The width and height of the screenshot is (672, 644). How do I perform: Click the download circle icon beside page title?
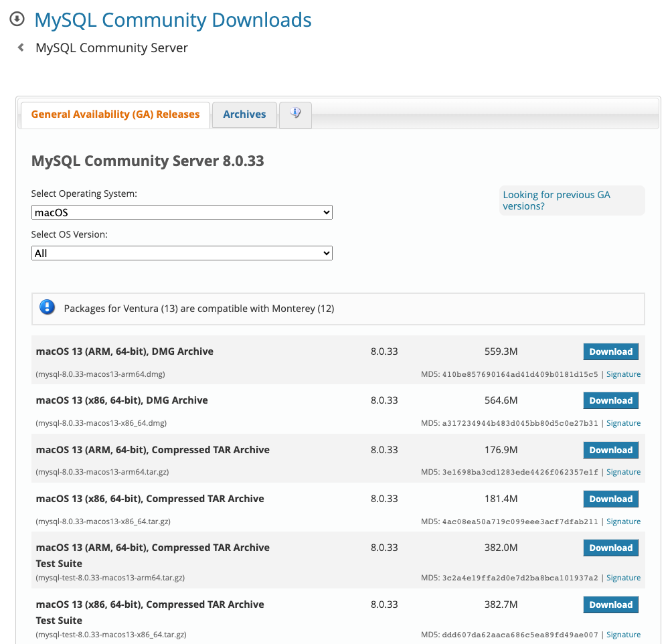coord(17,19)
